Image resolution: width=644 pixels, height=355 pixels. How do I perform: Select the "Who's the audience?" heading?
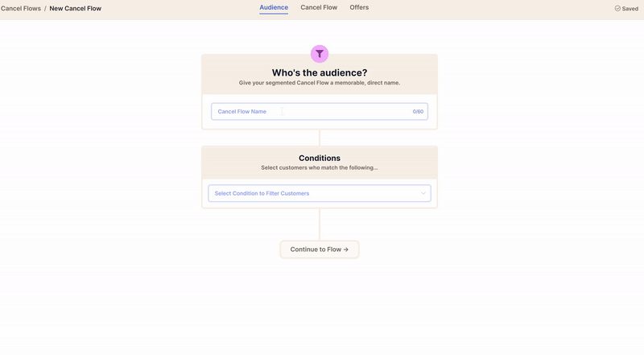pyautogui.click(x=320, y=72)
